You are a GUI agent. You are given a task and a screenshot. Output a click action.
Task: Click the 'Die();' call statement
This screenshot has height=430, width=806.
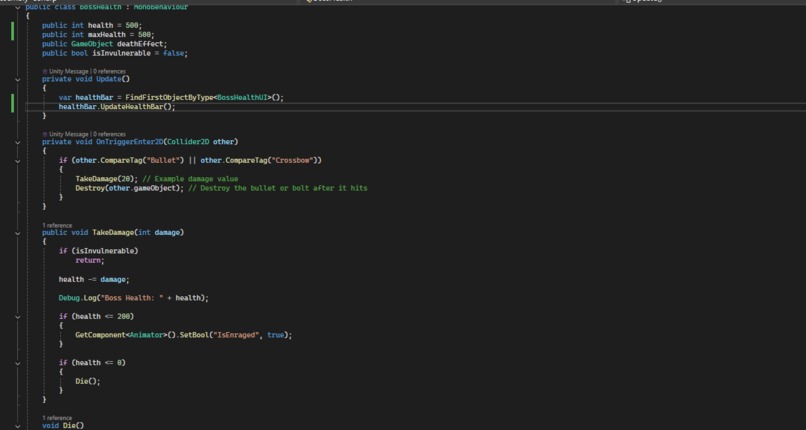(x=88, y=381)
